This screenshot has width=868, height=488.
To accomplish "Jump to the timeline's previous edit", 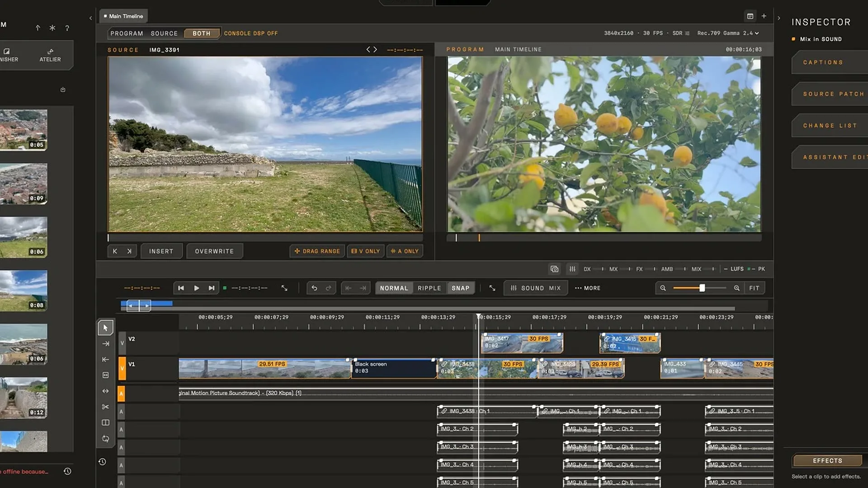I will pyautogui.click(x=348, y=288).
